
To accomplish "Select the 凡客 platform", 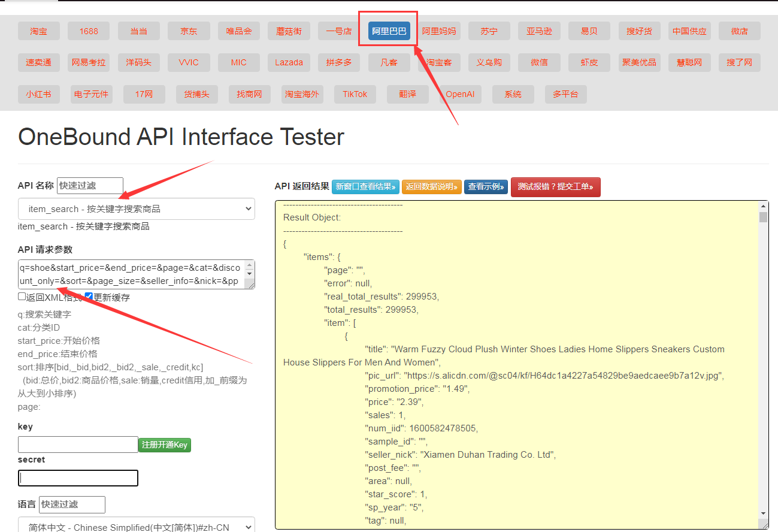I will tap(389, 62).
